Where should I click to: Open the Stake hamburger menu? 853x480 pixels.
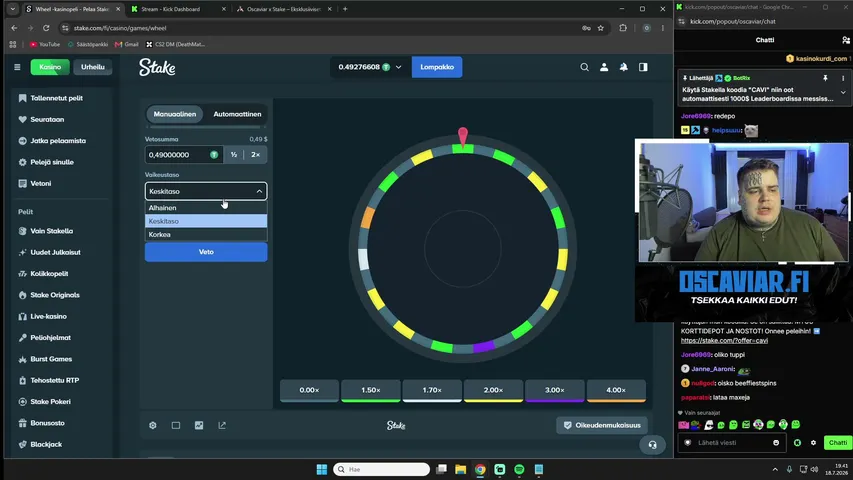(x=17, y=67)
